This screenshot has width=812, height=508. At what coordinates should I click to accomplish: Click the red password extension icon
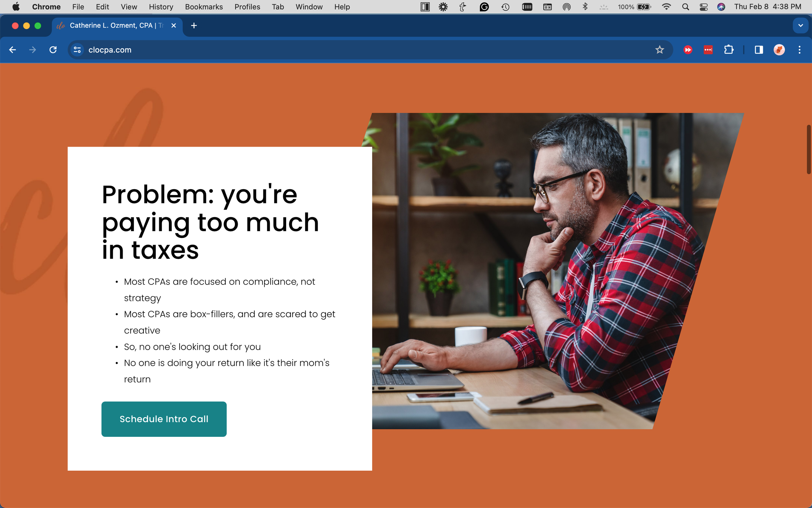click(x=708, y=50)
